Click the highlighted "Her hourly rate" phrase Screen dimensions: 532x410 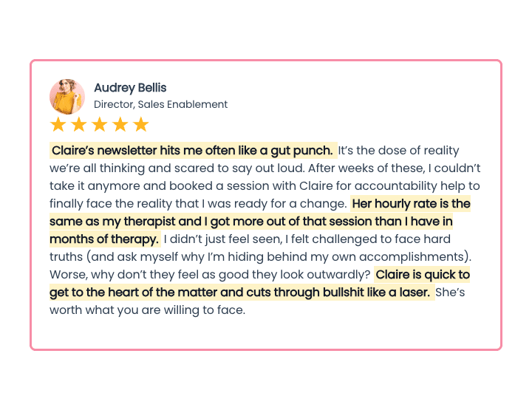[411, 204]
